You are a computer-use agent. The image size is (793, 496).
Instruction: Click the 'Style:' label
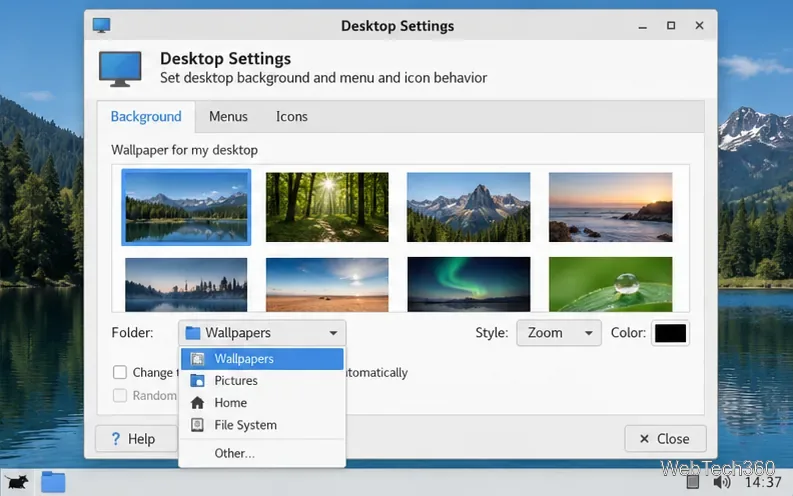[492, 333]
